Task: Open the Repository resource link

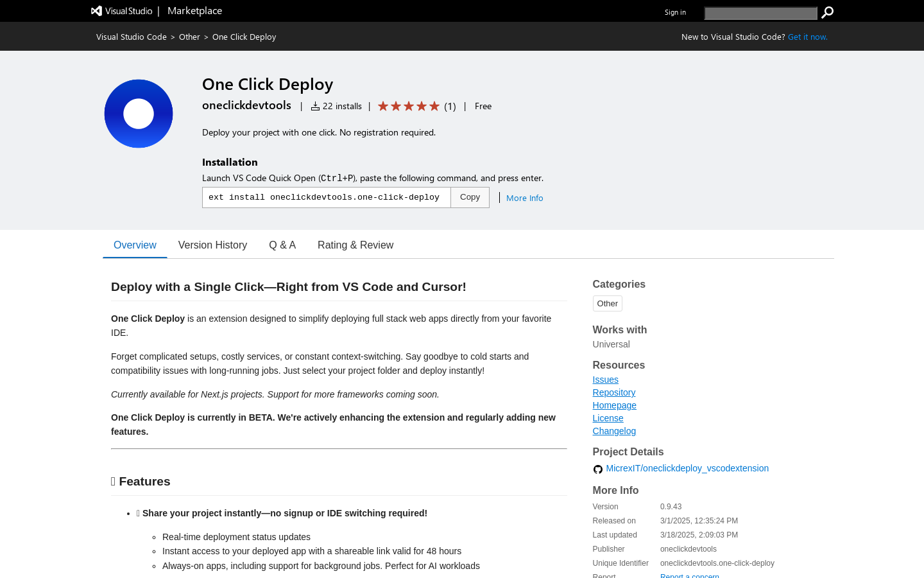Action: [x=613, y=392]
